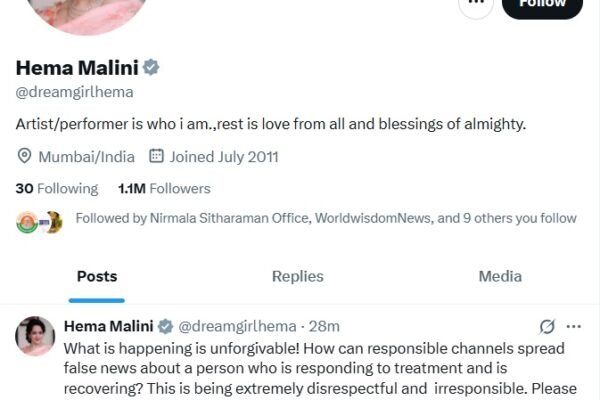Click the Hema Malini name on the tweet

click(x=108, y=326)
